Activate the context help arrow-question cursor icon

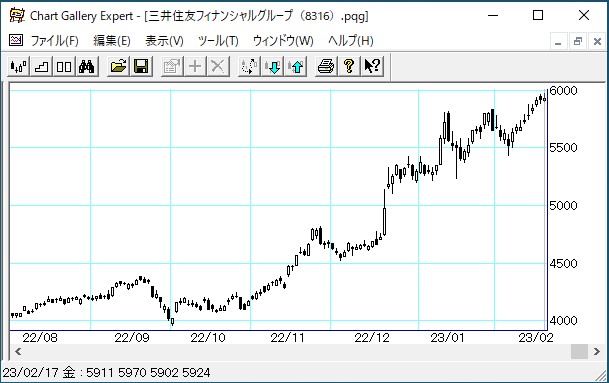point(372,66)
